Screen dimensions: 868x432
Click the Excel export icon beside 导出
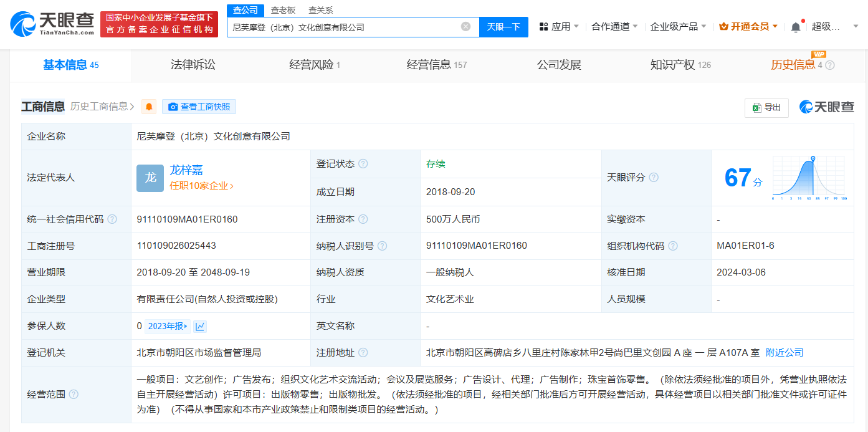(x=756, y=107)
